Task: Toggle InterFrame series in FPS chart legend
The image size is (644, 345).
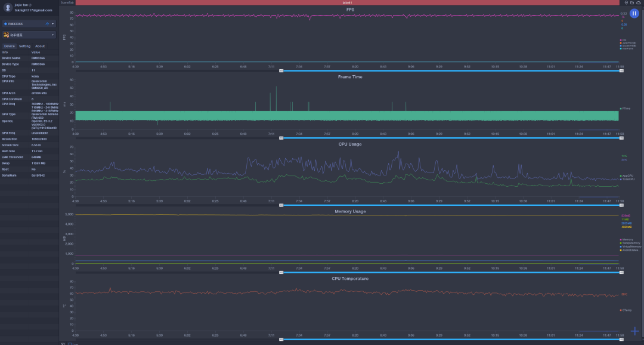Action: pyautogui.click(x=627, y=48)
